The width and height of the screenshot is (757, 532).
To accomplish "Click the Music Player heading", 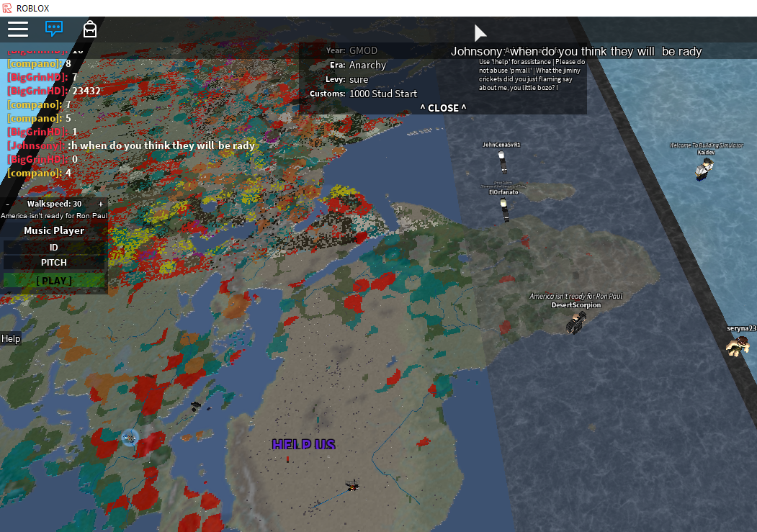I will [x=54, y=230].
